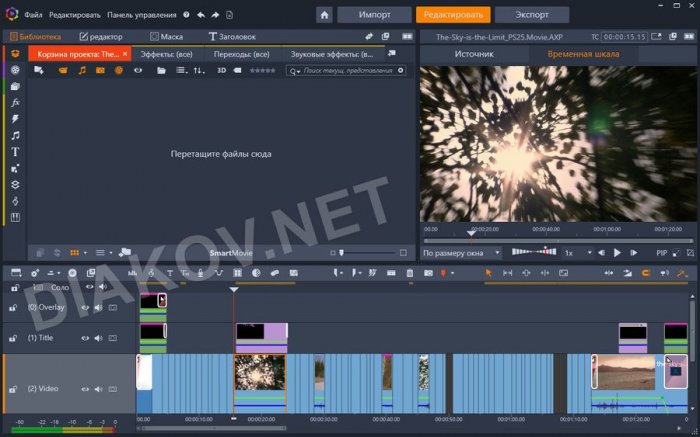700x437 pixels.
Task: Expand the library sort order dropdown
Action: click(198, 71)
